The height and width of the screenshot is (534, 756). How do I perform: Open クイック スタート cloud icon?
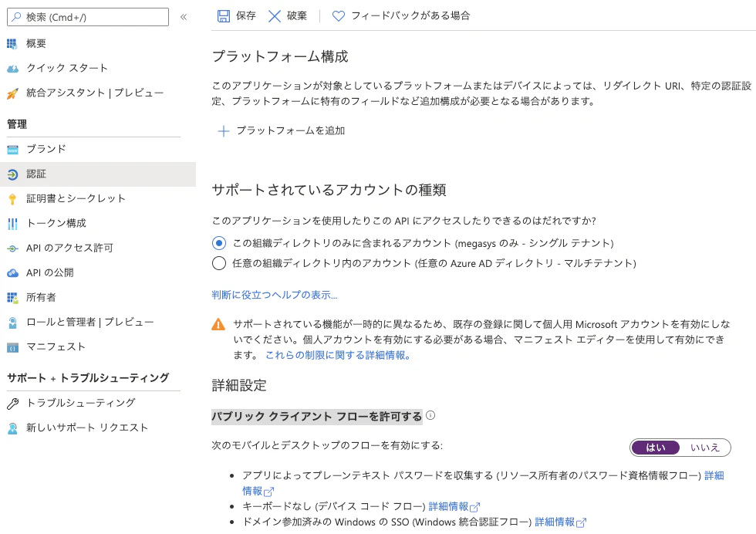tap(12, 69)
